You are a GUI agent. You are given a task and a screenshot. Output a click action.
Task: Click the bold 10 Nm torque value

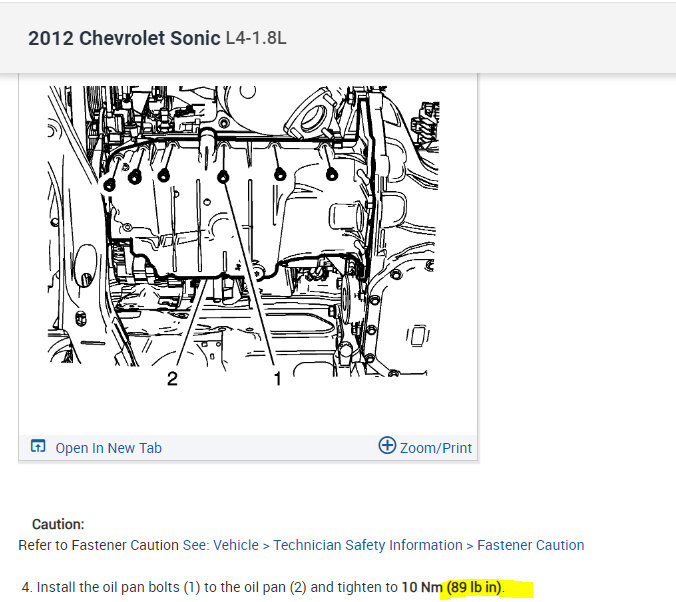pos(422,587)
